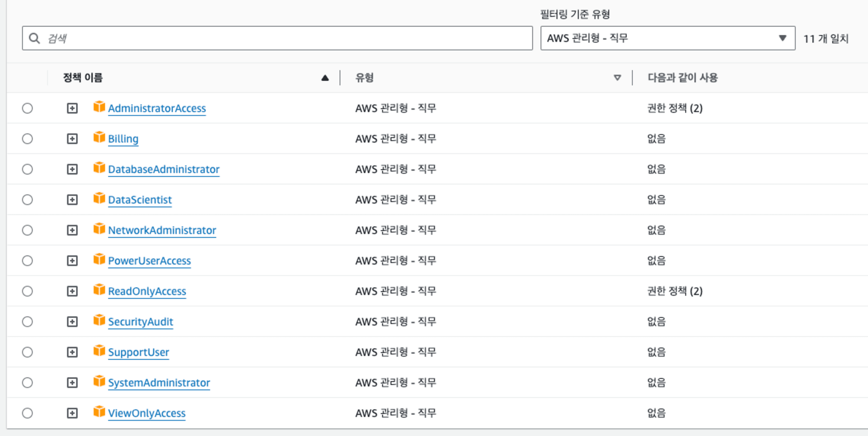Expand the DatabaseAdministrator policy row
Viewport: 868px width, 436px height.
[x=72, y=169]
